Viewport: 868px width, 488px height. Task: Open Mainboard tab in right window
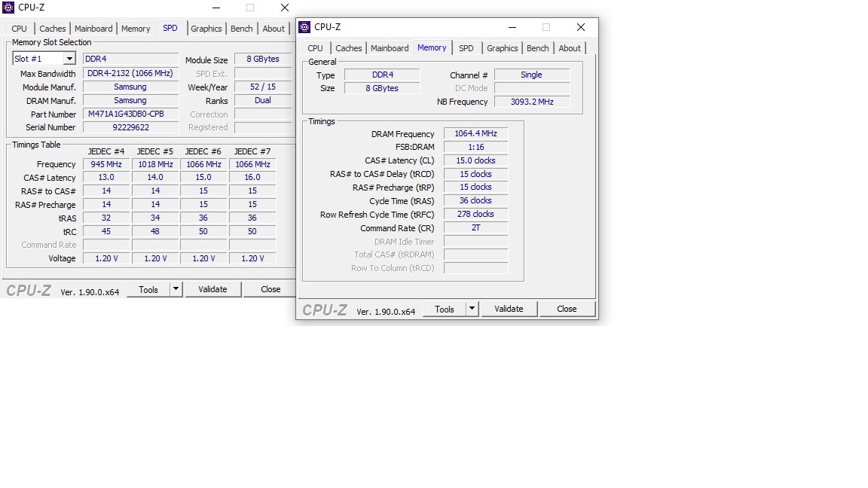coord(390,48)
